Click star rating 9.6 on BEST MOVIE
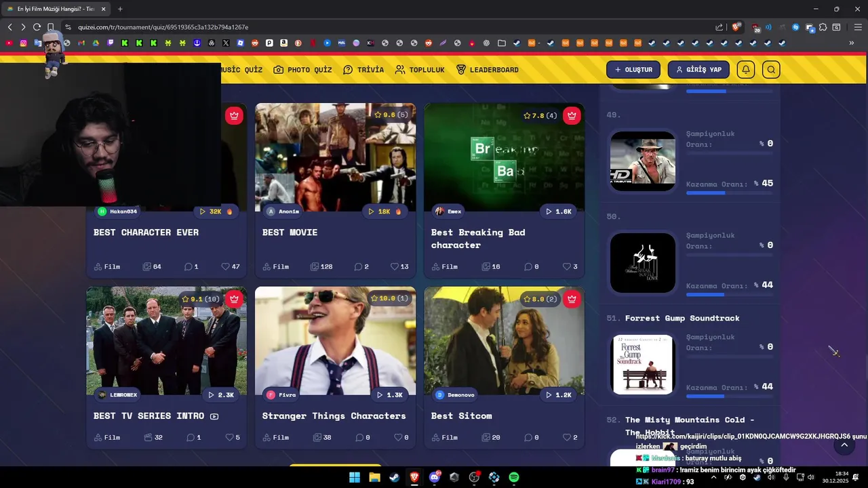The height and width of the screenshot is (488, 868). [x=391, y=115]
